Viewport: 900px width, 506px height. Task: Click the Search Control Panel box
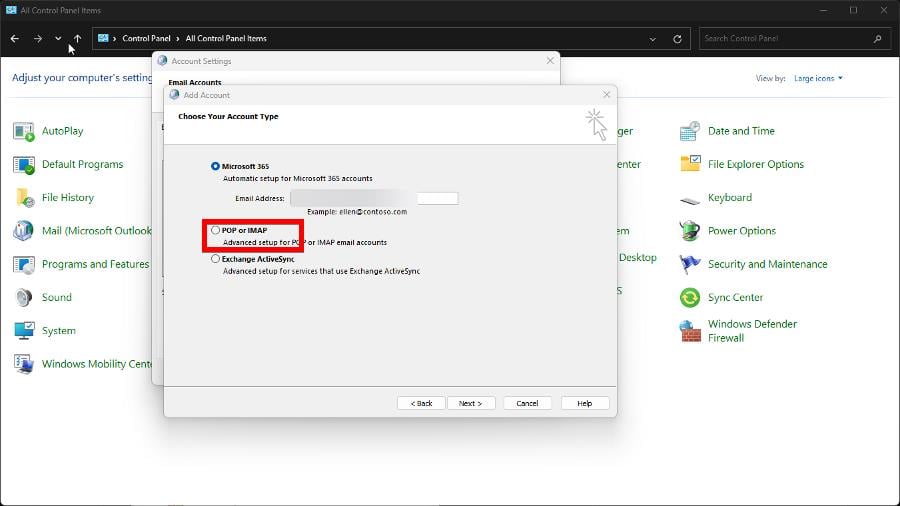click(x=795, y=38)
